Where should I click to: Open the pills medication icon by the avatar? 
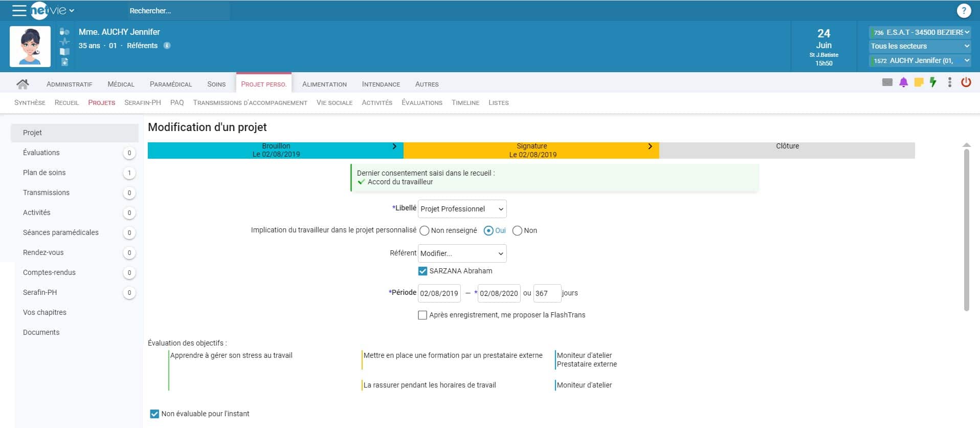[x=64, y=32]
